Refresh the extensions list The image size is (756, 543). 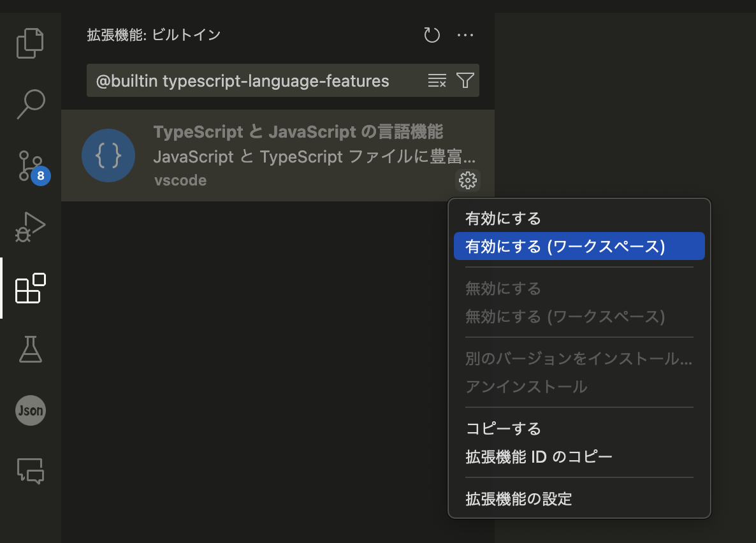click(x=432, y=35)
